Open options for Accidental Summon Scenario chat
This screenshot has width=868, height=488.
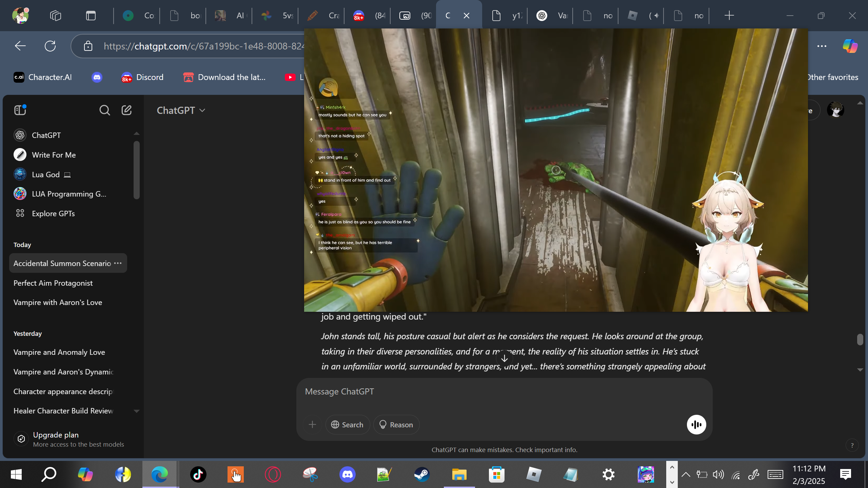(118, 263)
